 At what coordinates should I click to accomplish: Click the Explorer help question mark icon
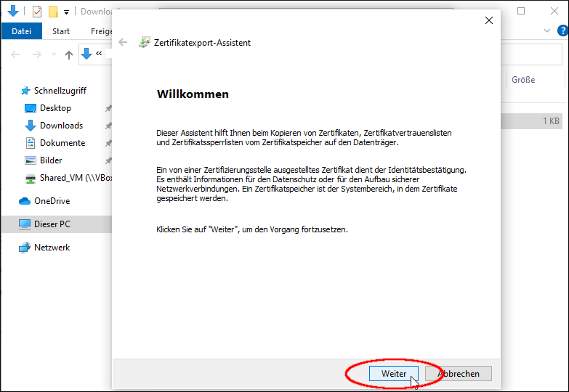[562, 30]
